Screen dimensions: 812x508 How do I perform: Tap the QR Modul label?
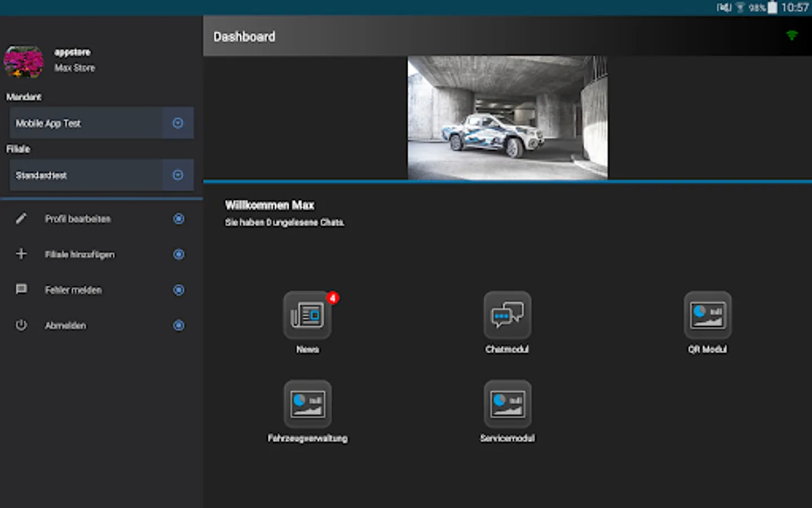click(x=707, y=349)
